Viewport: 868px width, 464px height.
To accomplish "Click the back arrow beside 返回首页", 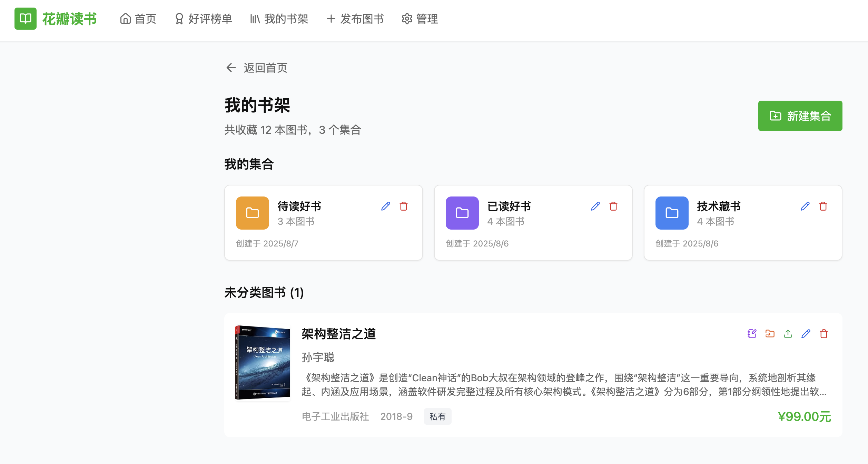I will (231, 68).
